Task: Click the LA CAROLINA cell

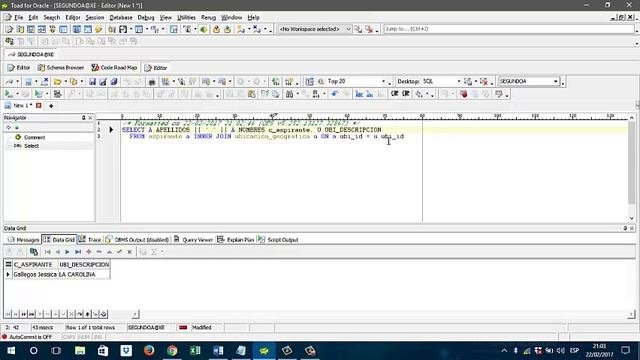Action: tap(84, 275)
